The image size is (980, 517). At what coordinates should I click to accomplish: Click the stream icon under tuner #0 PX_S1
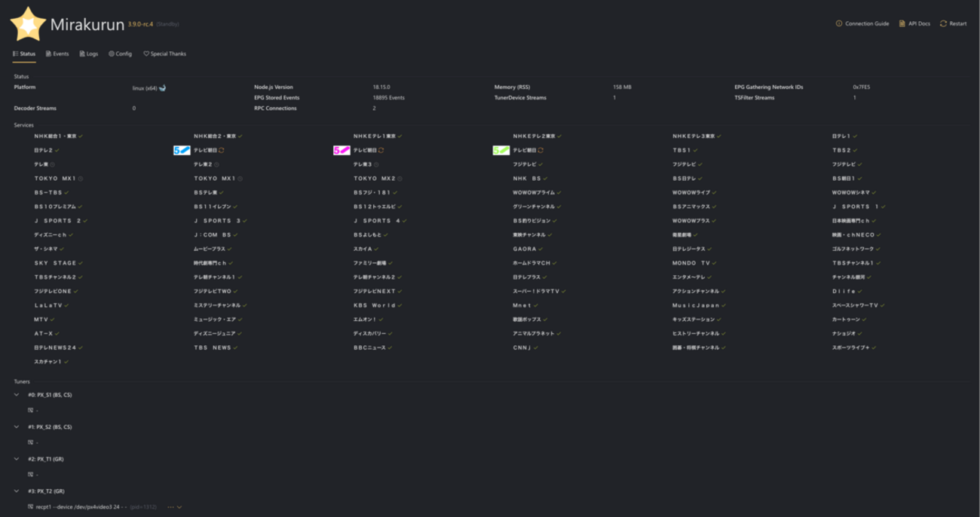coord(31,411)
